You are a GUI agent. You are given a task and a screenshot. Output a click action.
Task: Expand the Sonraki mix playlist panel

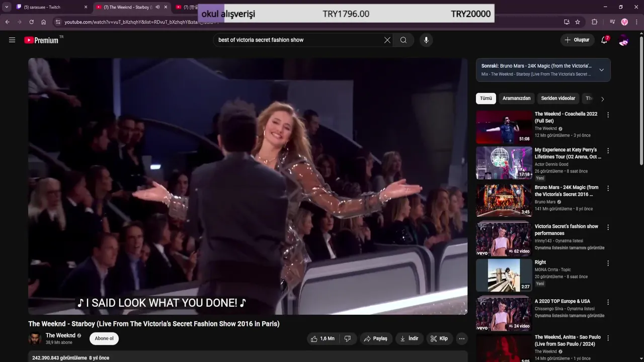coord(601,70)
